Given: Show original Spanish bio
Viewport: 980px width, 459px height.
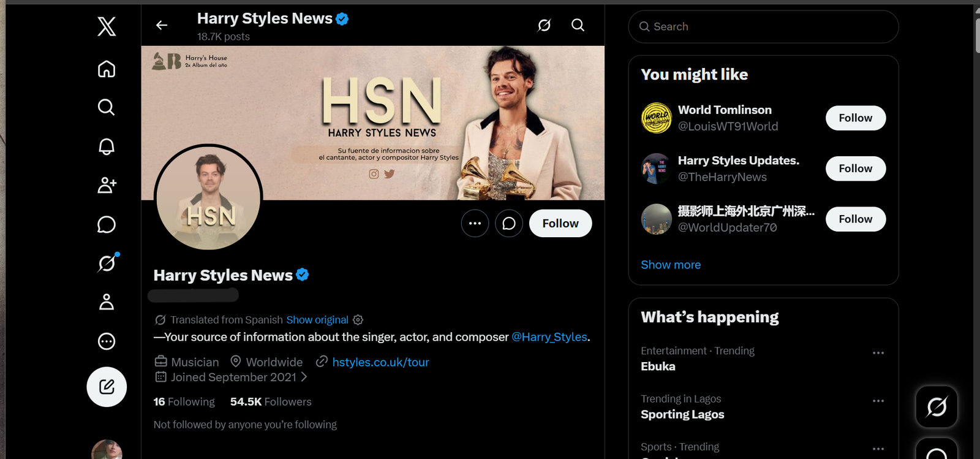Looking at the screenshot, I should pyautogui.click(x=317, y=320).
